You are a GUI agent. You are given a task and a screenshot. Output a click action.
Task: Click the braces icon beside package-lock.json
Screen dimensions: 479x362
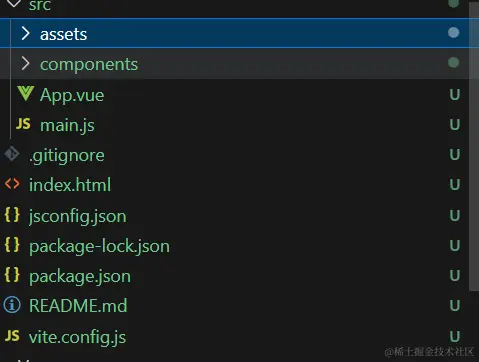point(12,245)
